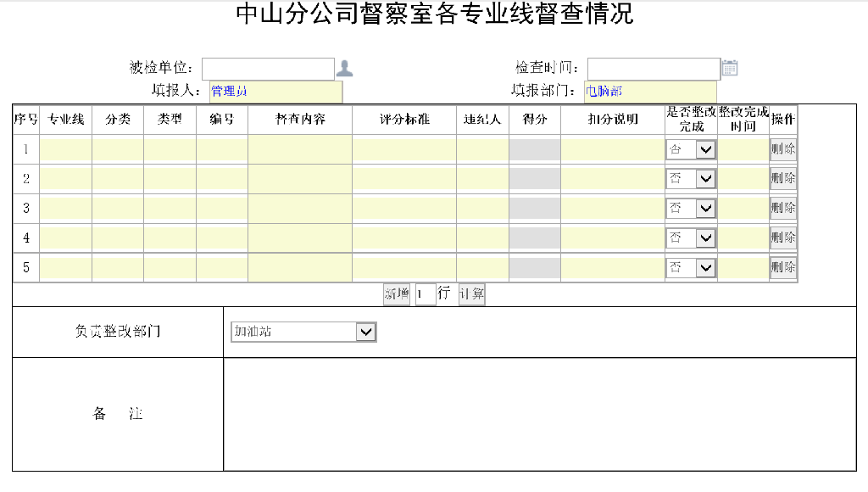Viewport: 868px width, 492px height.
Task: Click the 填报人 field showing 管理员
Action: point(275,92)
